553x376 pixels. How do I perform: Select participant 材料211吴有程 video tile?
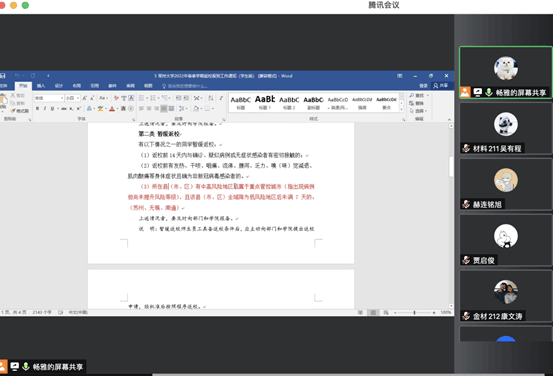pyautogui.click(x=505, y=128)
